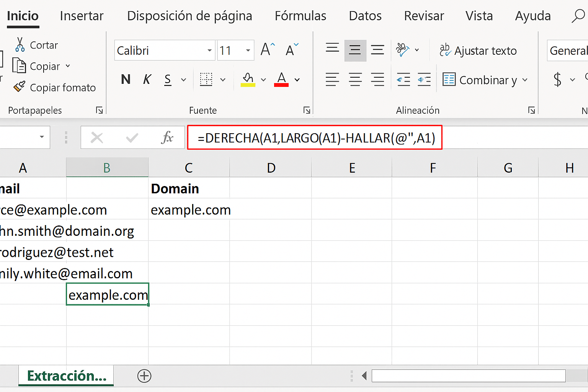Toggle italic formatting with the K button
The image size is (588, 392).
coord(147,80)
